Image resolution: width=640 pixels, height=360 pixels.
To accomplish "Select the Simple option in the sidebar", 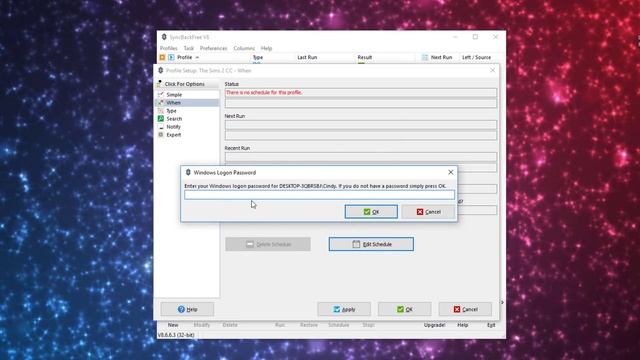I will [x=174, y=95].
